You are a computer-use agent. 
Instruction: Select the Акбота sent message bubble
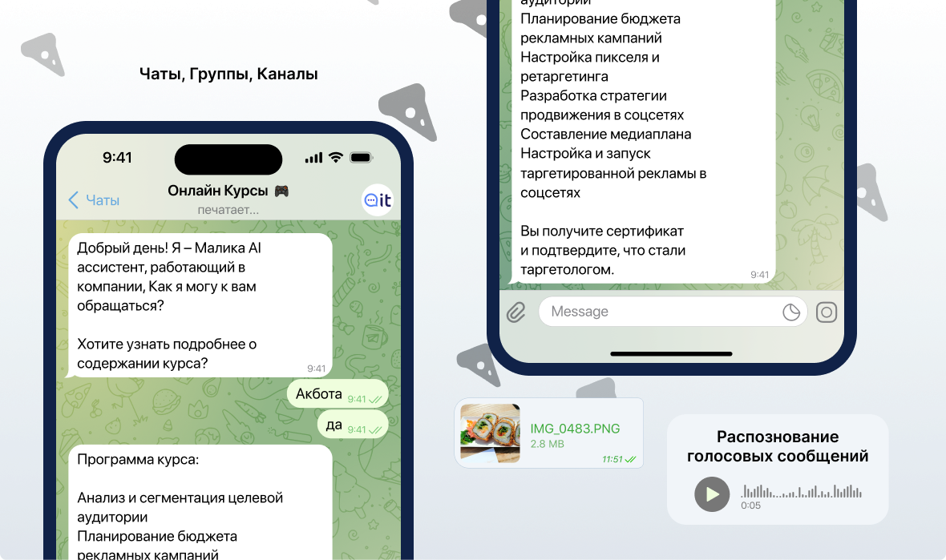338,394
